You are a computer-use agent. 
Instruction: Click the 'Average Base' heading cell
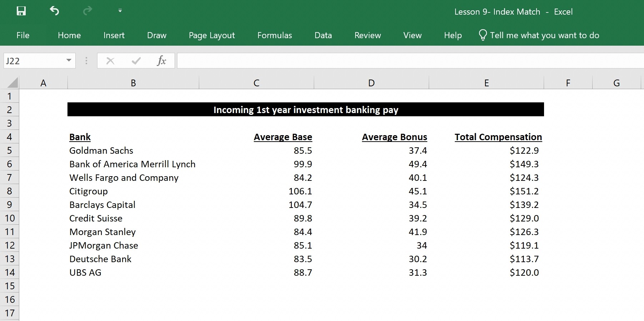tap(256, 137)
